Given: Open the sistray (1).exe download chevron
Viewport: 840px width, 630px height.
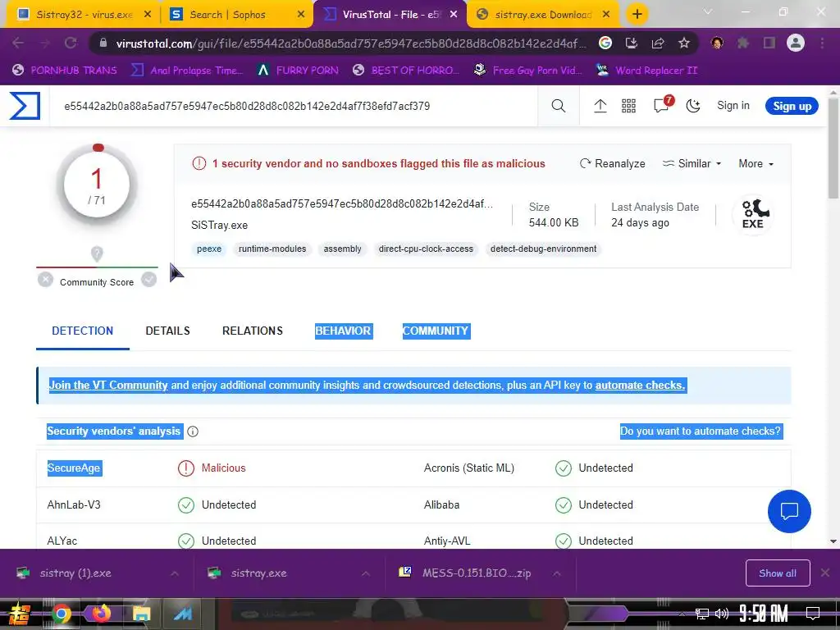Looking at the screenshot, I should pos(175,573).
